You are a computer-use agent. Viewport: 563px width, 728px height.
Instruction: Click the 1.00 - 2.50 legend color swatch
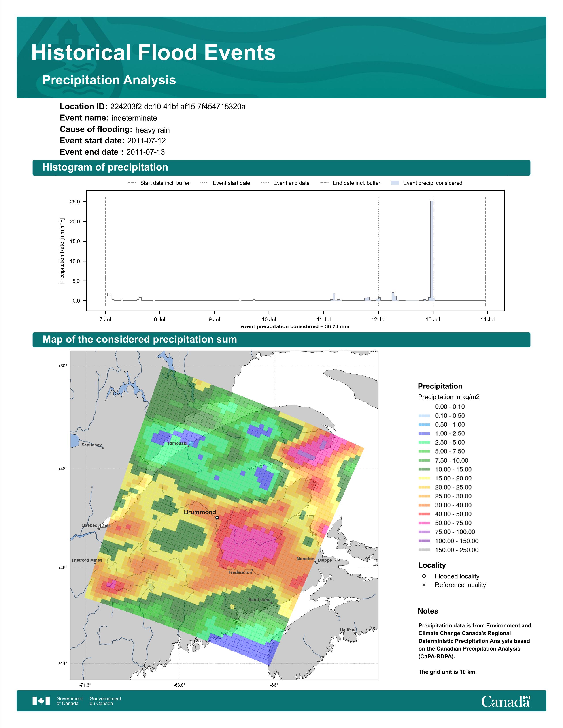point(424,434)
